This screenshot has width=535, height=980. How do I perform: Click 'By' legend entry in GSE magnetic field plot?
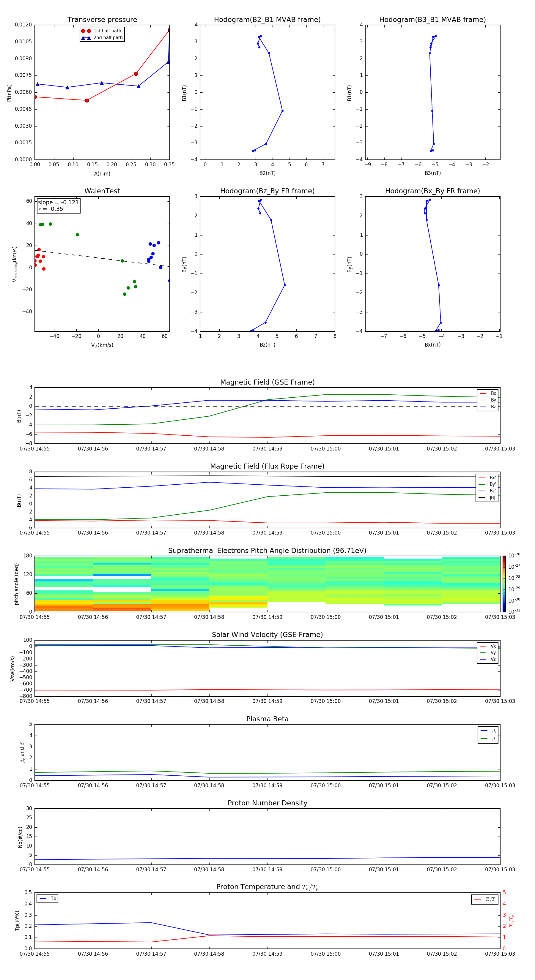point(488,400)
